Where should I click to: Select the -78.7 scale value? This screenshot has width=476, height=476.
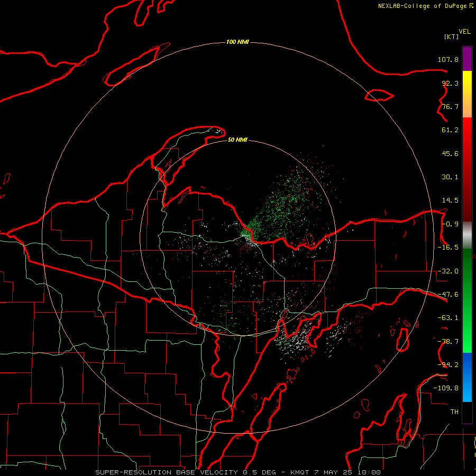pyautogui.click(x=448, y=342)
